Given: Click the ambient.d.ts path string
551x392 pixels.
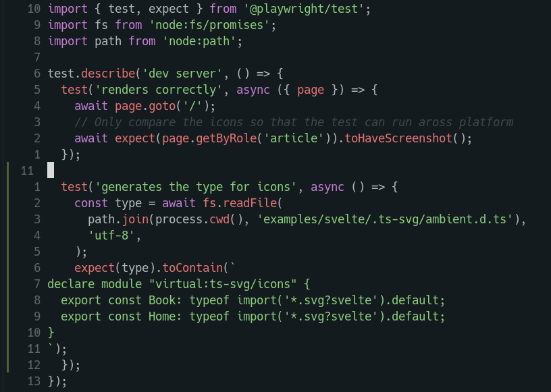Looking at the screenshot, I should [385, 219].
